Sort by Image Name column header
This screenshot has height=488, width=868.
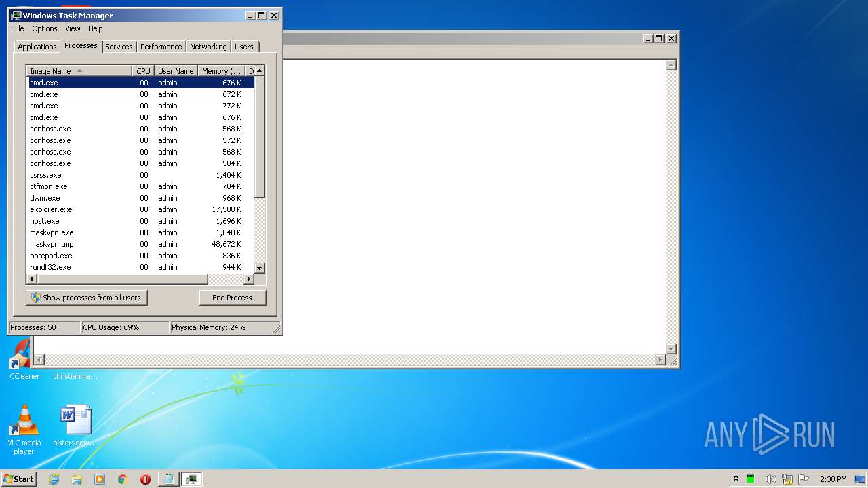(x=79, y=71)
